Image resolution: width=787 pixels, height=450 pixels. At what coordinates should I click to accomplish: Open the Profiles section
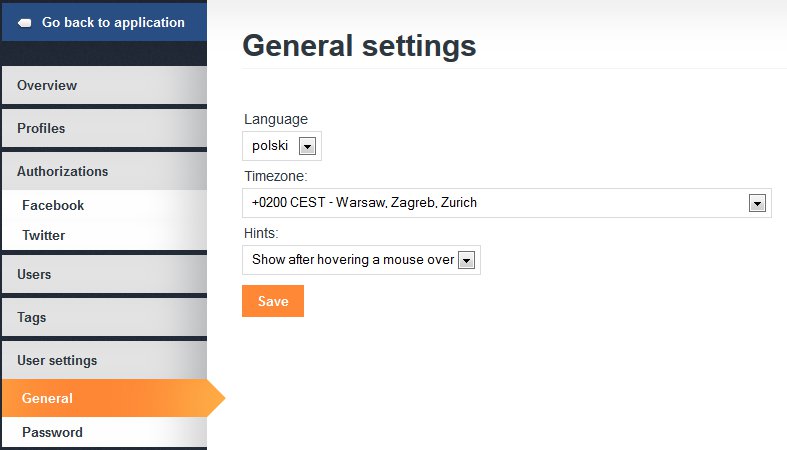pos(41,128)
